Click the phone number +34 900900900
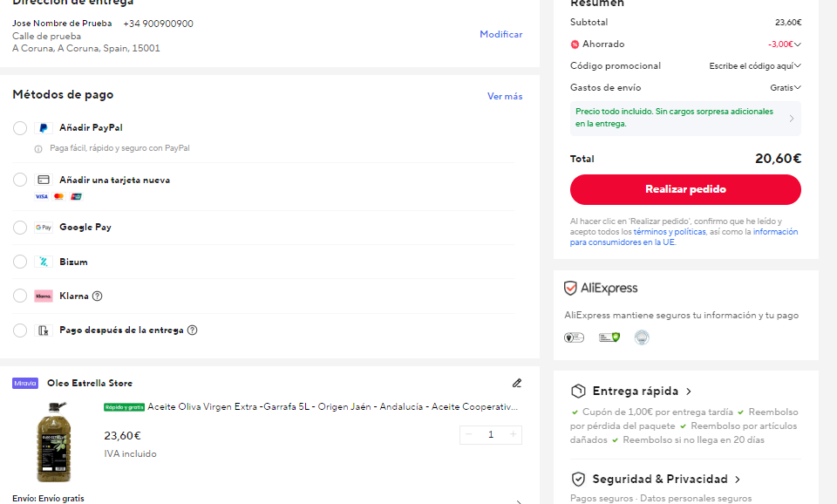Viewport: 837px width, 504px height. pos(158,24)
